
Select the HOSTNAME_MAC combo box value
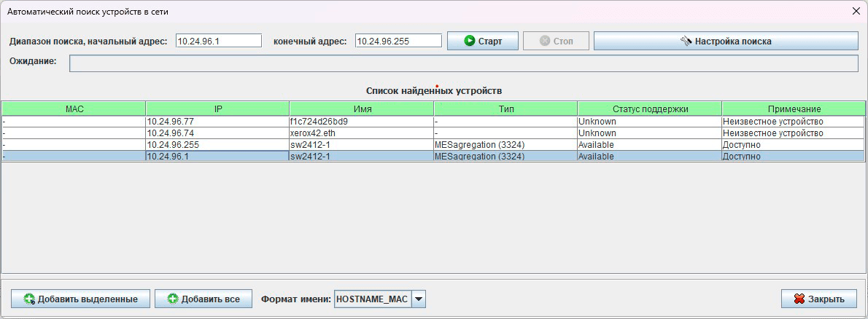point(372,299)
